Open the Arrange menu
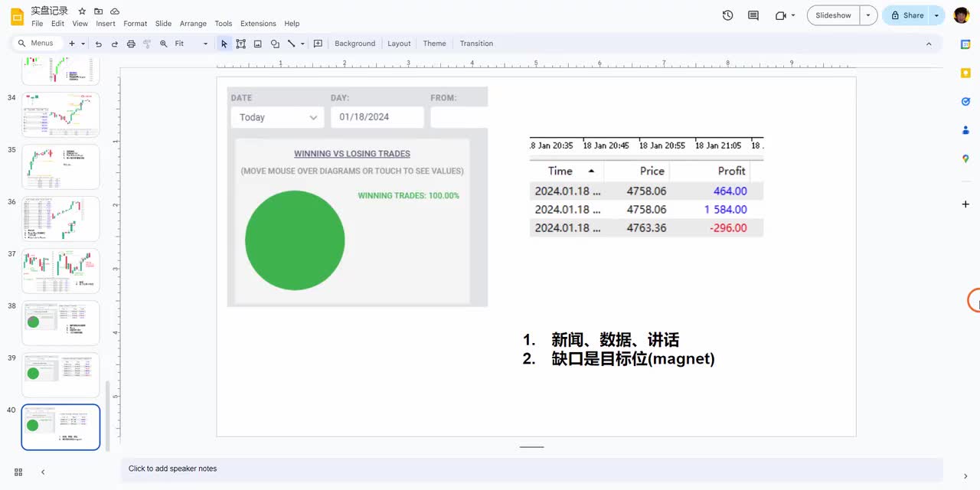This screenshot has width=980, height=490. point(193,24)
